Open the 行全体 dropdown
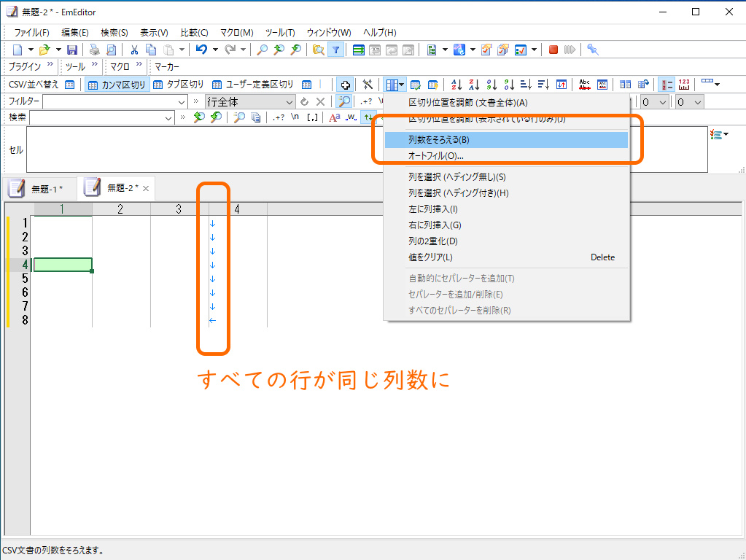Image resolution: width=746 pixels, height=560 pixels. tap(291, 101)
